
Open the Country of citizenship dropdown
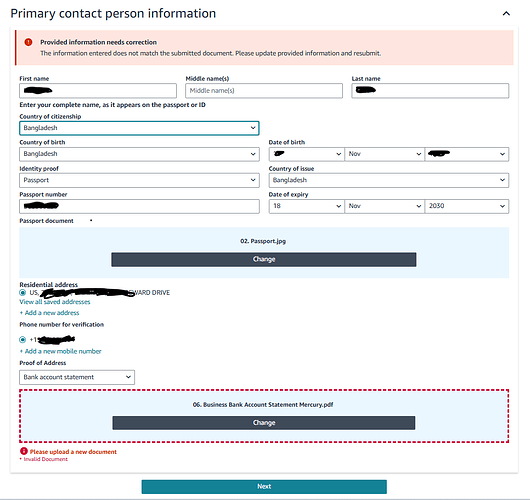[x=139, y=128]
